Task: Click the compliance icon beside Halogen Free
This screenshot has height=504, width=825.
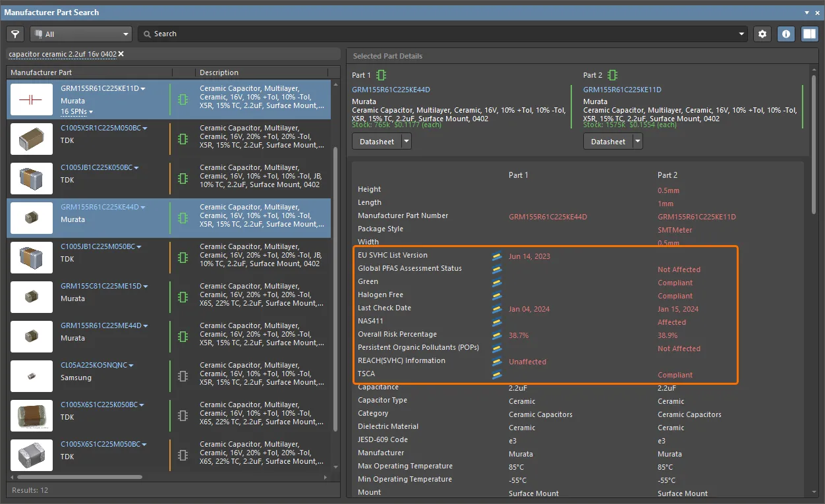Action: coord(497,296)
